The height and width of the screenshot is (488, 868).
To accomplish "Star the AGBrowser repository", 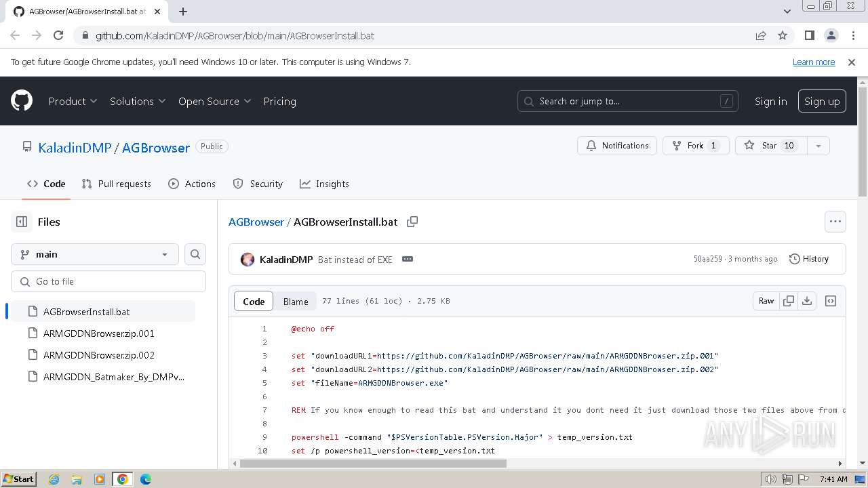I will click(771, 146).
